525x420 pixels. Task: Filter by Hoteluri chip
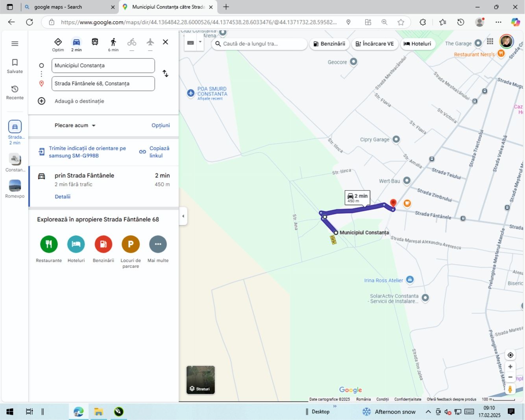(x=418, y=44)
